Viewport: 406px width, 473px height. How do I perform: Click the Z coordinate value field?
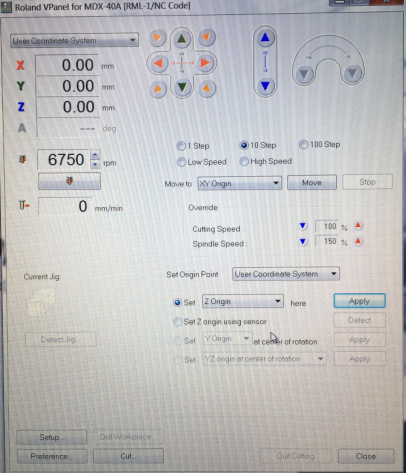pyautogui.click(x=67, y=107)
